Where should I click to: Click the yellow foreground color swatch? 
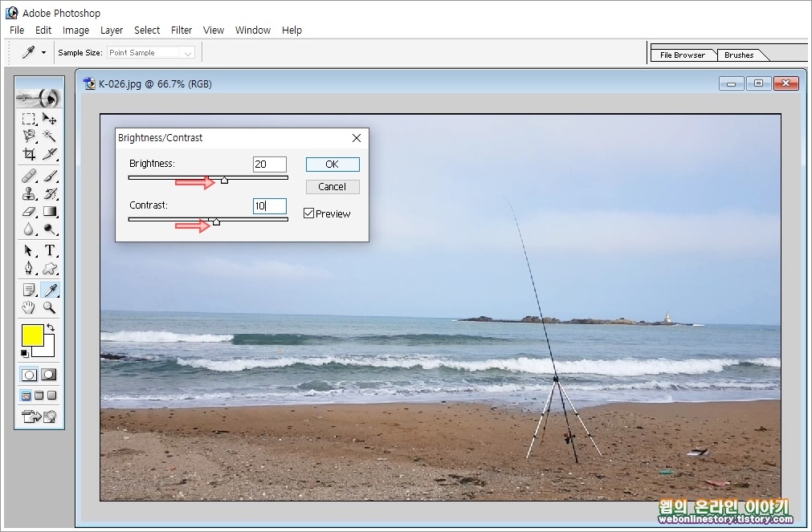pyautogui.click(x=31, y=335)
